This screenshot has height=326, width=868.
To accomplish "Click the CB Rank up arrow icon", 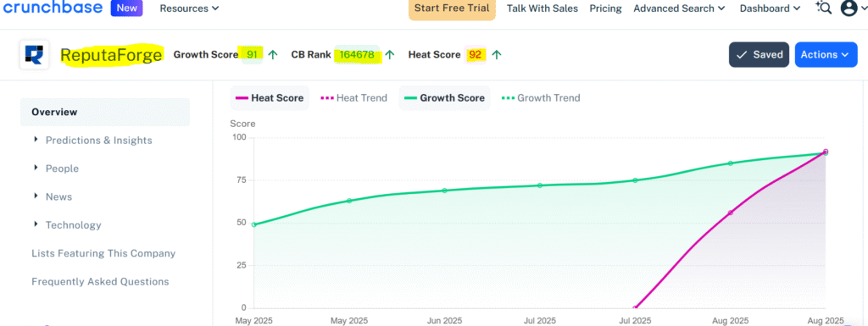I will (x=390, y=54).
